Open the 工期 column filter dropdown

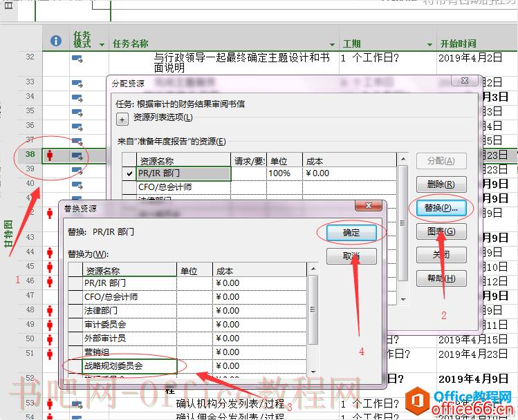pyautogui.click(x=429, y=44)
